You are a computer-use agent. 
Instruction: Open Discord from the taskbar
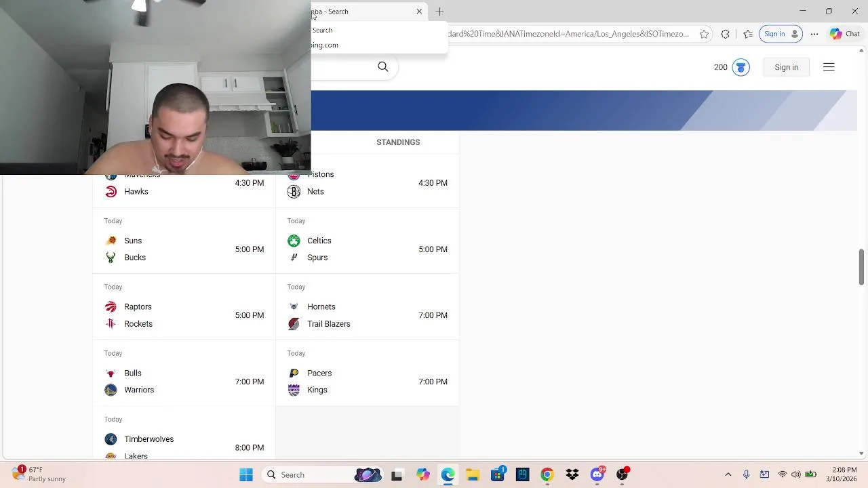pyautogui.click(x=597, y=475)
